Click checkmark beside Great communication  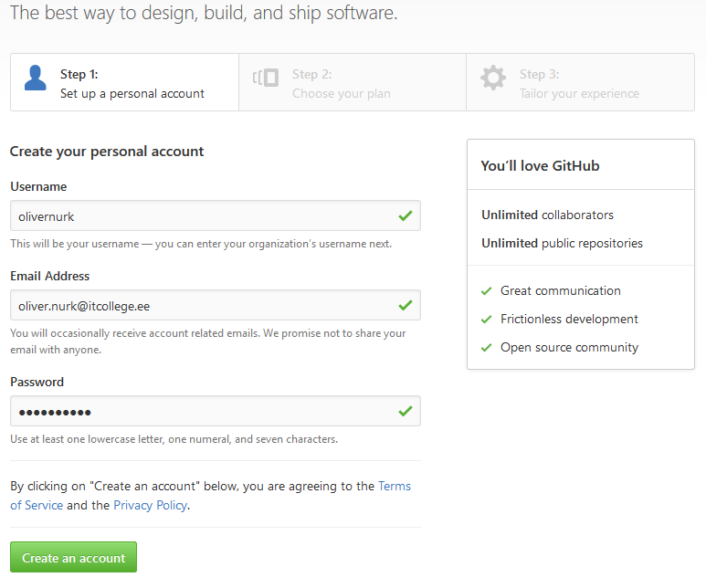pos(486,291)
